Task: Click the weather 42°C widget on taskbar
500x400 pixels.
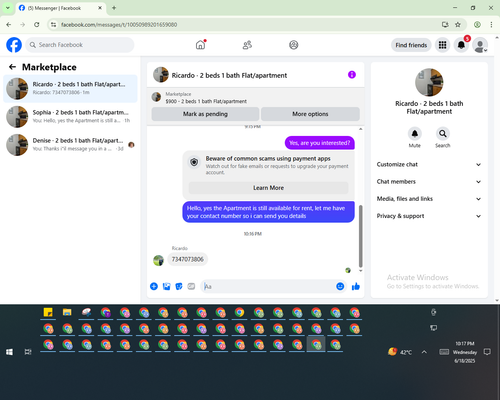Action: pos(400,352)
